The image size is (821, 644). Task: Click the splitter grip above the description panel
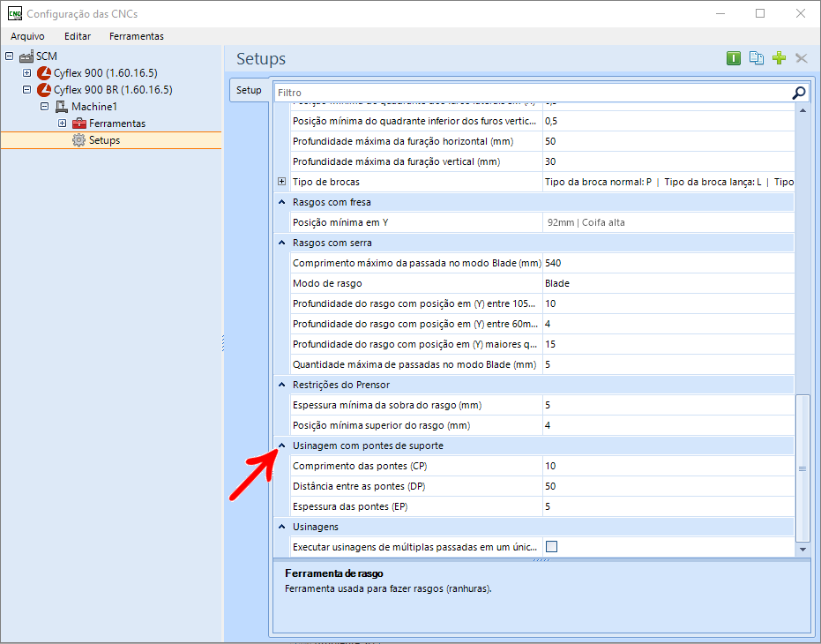coord(541,560)
